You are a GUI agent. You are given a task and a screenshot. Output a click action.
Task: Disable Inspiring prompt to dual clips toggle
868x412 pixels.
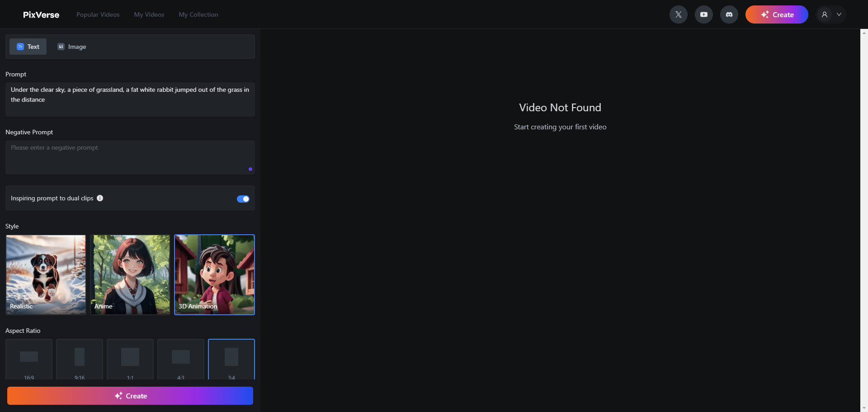click(x=243, y=199)
